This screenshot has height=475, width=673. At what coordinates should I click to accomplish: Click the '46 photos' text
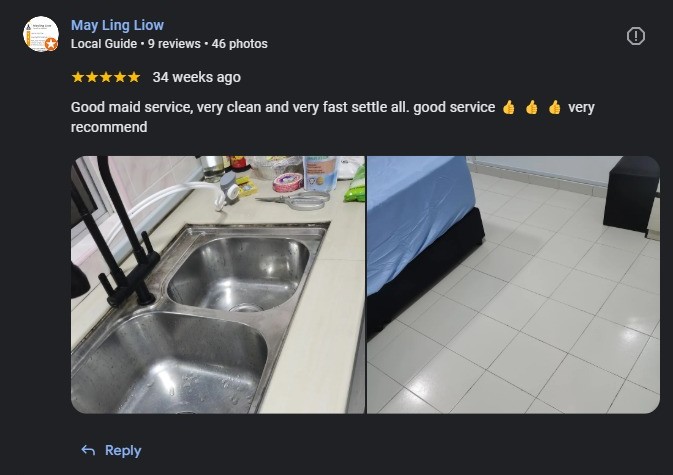(239, 44)
